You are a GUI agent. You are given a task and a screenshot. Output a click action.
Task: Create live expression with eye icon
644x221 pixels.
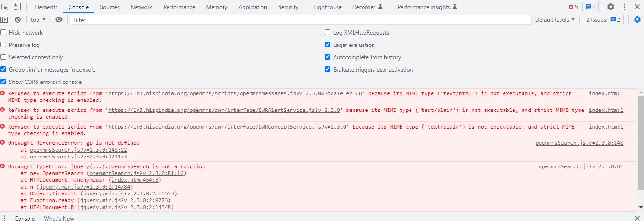59,19
